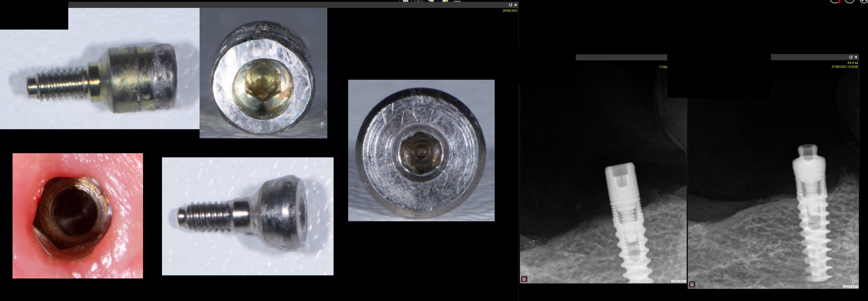This screenshot has width=868, height=301.
Task: Click title bar of PA #44 window
Action: point(809,57)
